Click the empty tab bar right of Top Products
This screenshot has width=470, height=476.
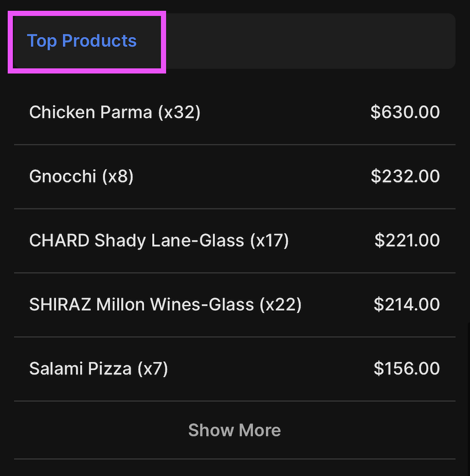(x=309, y=41)
